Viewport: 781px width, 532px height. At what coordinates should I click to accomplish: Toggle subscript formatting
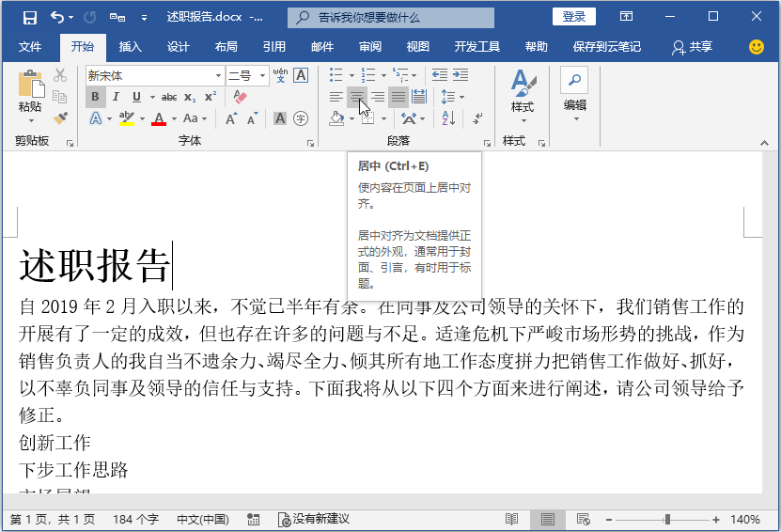[x=190, y=97]
